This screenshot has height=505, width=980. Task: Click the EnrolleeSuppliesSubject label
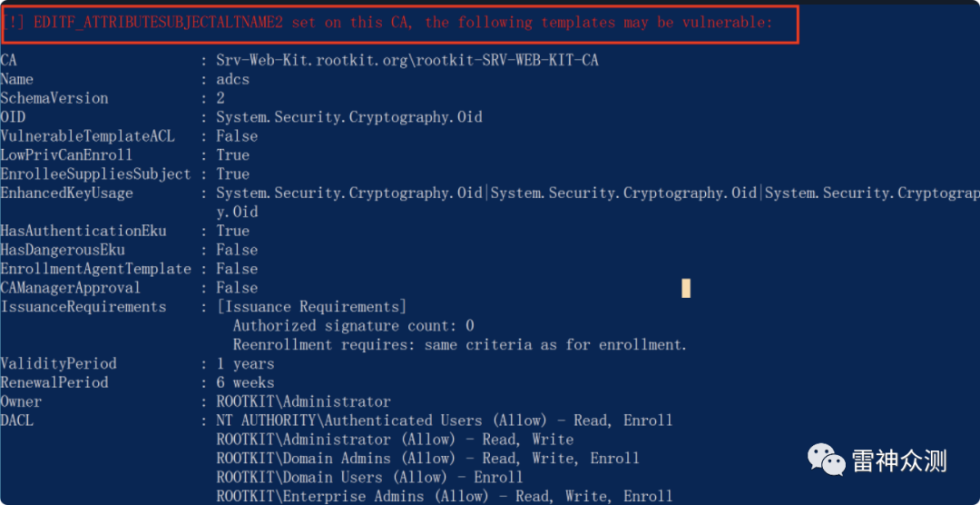(x=95, y=174)
